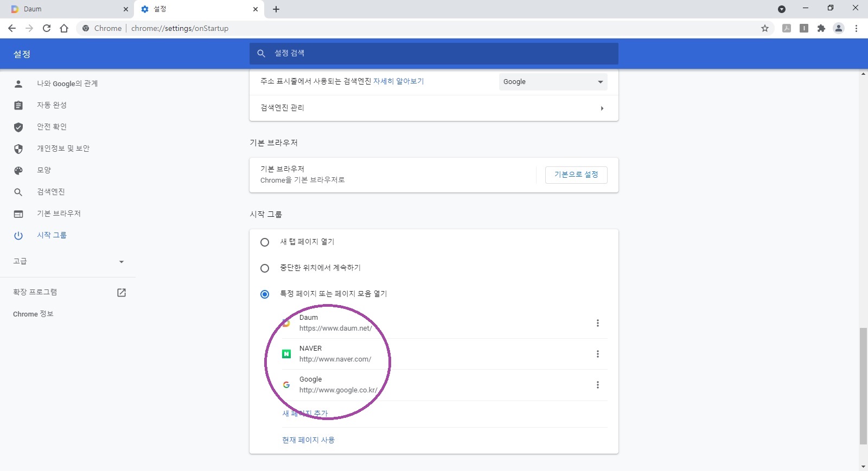868x471 pixels.
Task: Open more actions menu for Google entry
Action: coord(598,385)
